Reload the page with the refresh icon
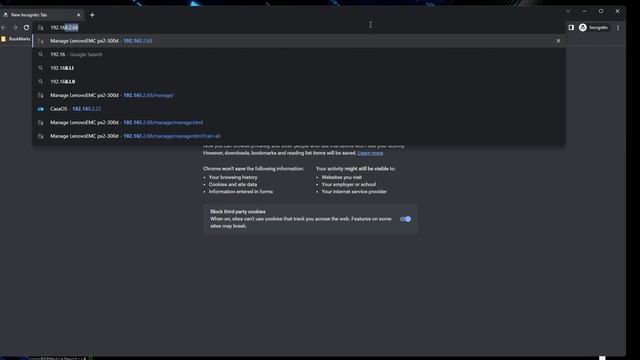This screenshot has height=360, width=640. (x=27, y=27)
